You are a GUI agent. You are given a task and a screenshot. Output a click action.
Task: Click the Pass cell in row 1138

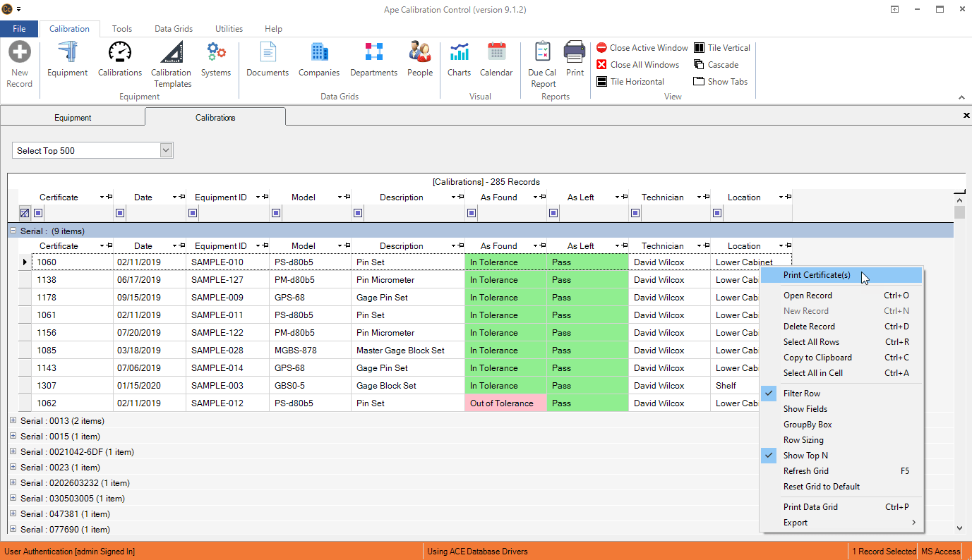click(x=587, y=280)
